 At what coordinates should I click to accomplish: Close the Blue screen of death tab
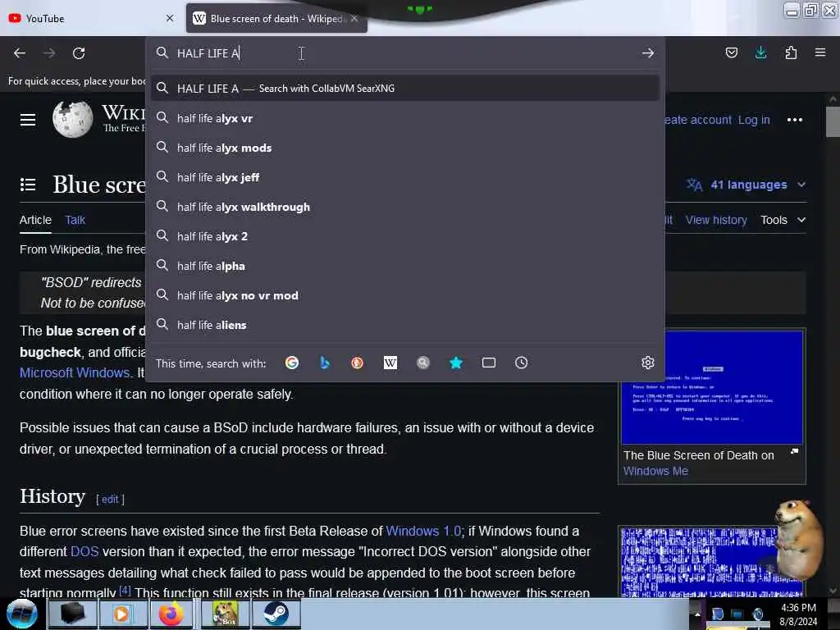(x=354, y=18)
